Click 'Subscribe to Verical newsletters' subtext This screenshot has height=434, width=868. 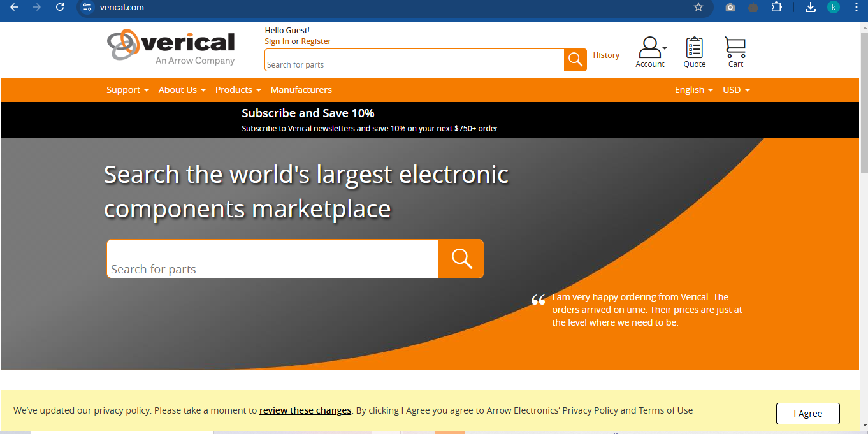click(x=370, y=128)
